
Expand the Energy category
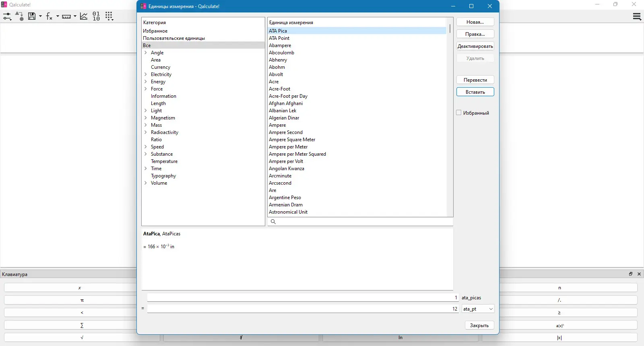[146, 82]
